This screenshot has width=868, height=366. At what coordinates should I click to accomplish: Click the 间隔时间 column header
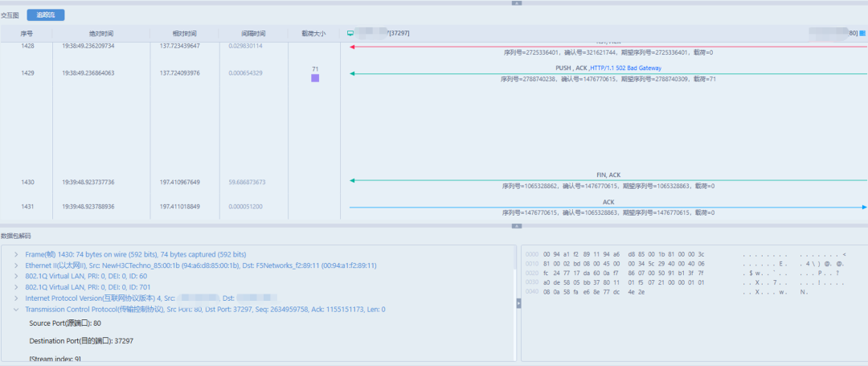(253, 33)
